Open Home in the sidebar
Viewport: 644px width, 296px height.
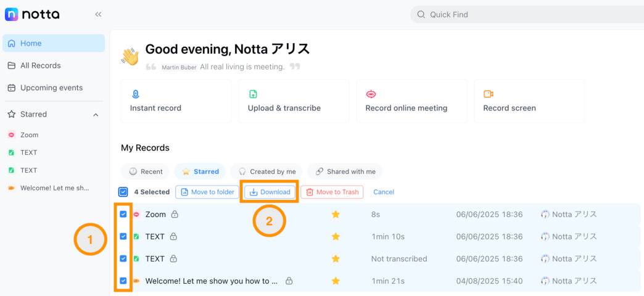click(54, 43)
